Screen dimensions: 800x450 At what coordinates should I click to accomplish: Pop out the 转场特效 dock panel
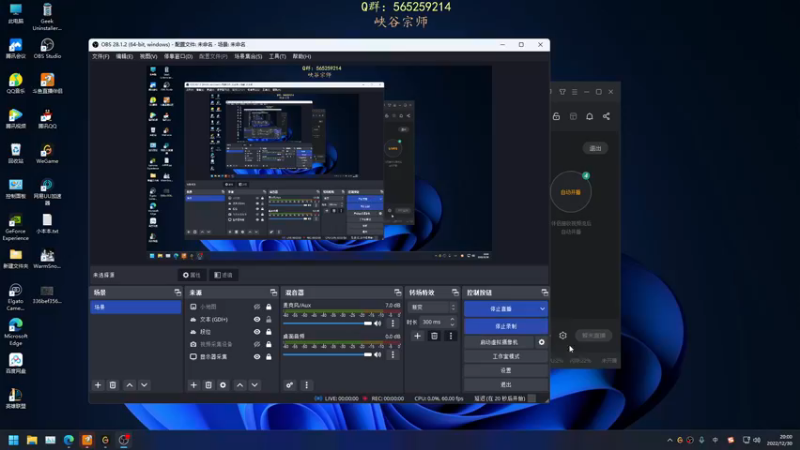tap(455, 292)
